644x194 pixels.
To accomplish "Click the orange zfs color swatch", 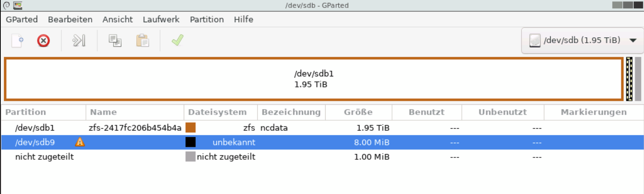I will pyautogui.click(x=191, y=128).
